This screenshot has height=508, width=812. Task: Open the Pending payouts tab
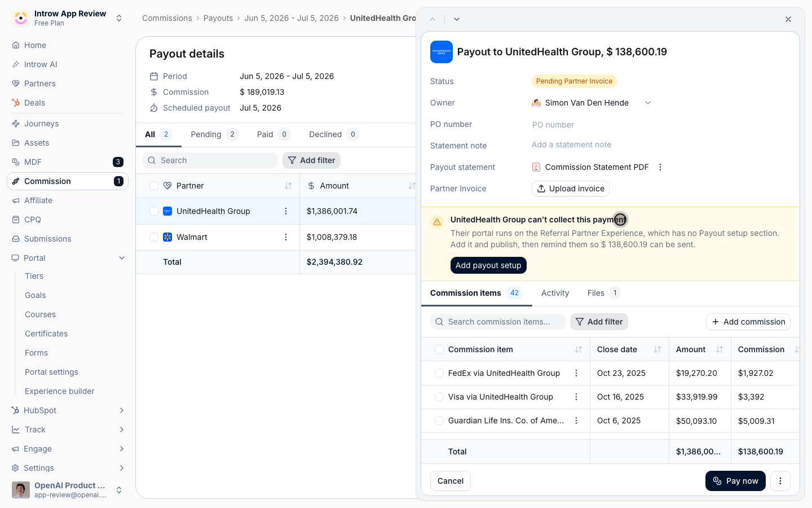(214, 134)
